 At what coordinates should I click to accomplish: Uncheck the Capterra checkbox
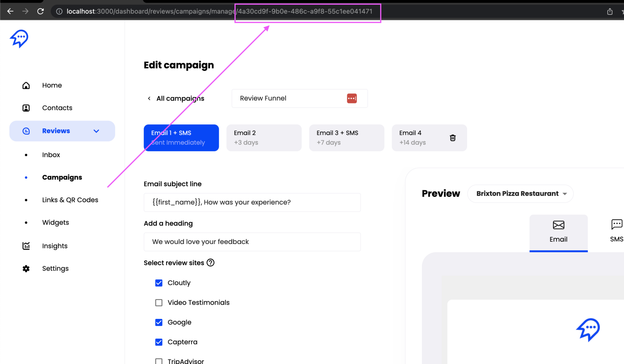click(159, 342)
